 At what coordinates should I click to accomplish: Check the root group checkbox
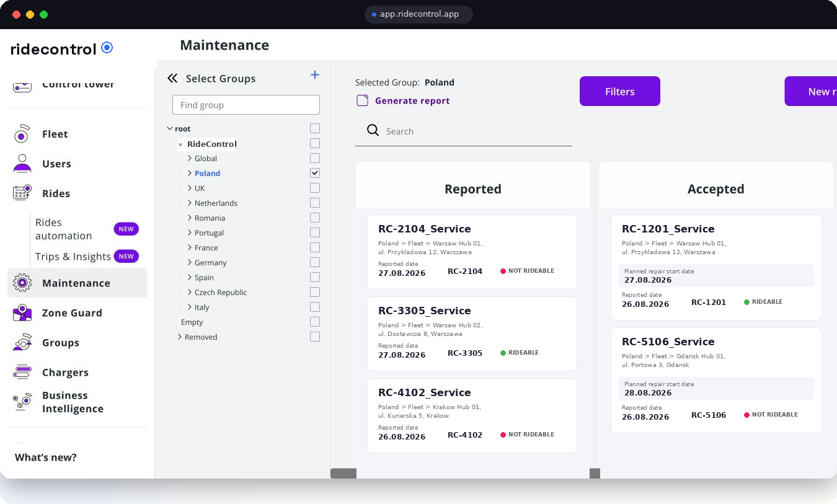[315, 128]
